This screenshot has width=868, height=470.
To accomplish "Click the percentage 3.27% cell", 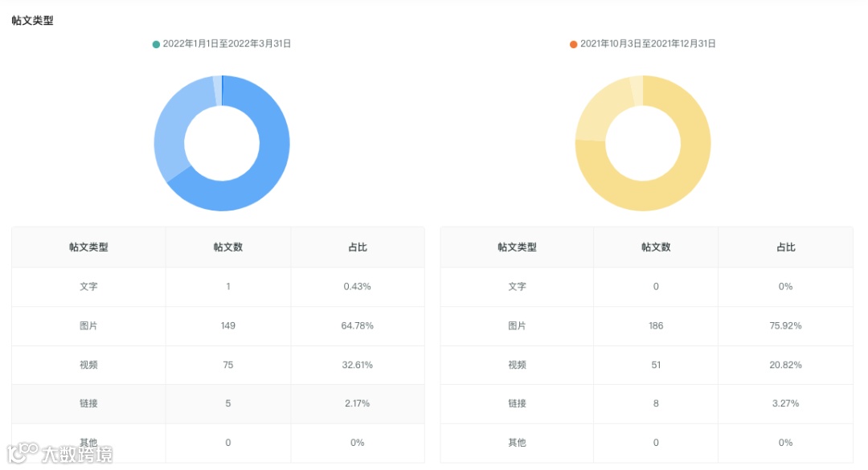I will click(x=785, y=403).
